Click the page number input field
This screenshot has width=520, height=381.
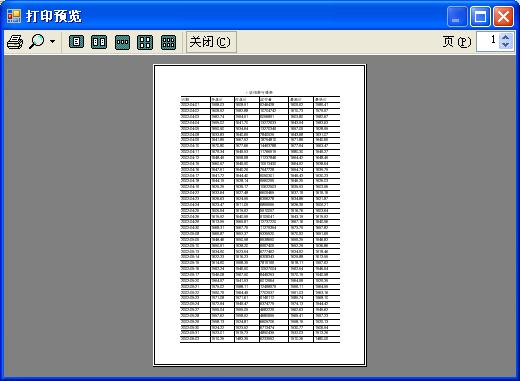pyautogui.click(x=488, y=42)
